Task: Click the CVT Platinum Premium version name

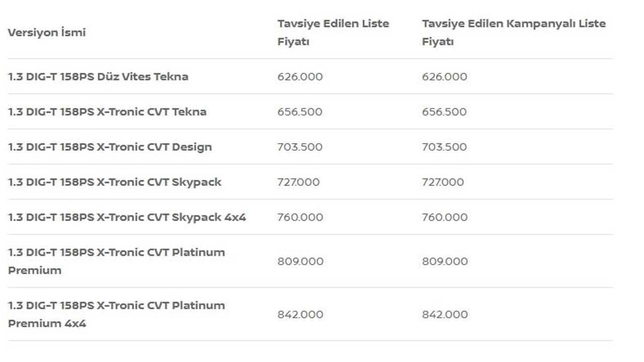Action: coord(116,261)
